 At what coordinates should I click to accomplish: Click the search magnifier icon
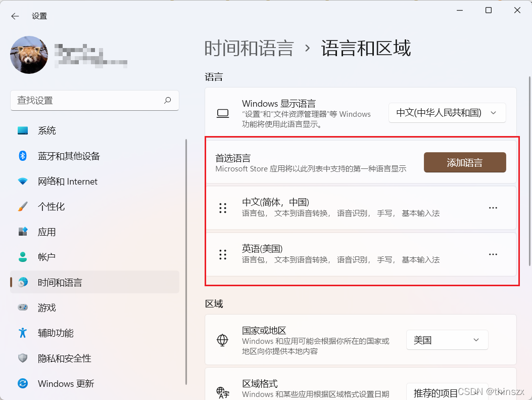click(168, 100)
